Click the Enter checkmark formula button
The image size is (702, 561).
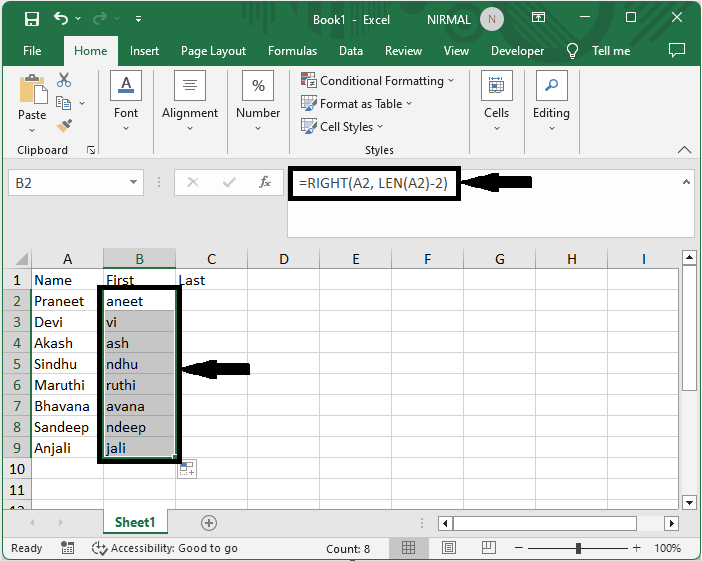[229, 182]
